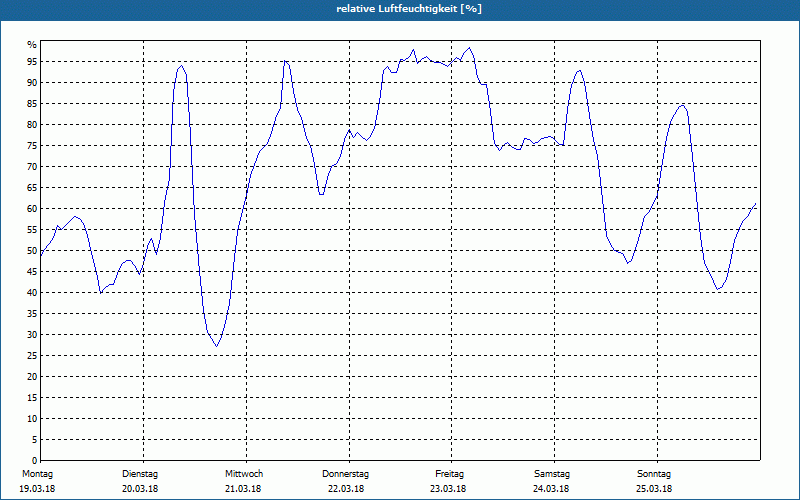Click the "70" y-axis value

32,167
